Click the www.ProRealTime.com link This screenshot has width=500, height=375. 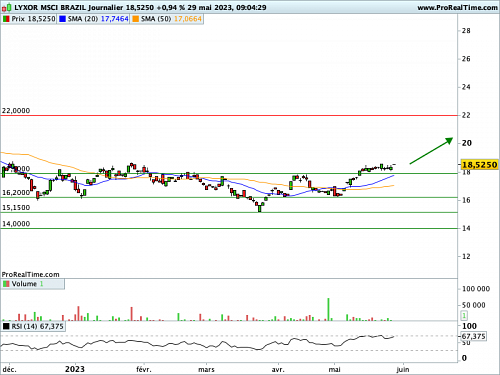[457, 8]
